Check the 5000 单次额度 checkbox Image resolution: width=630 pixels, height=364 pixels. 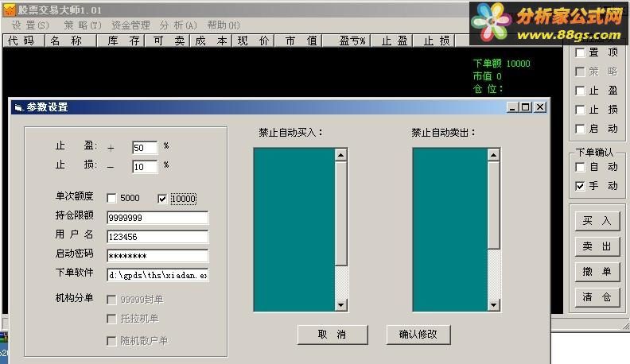[111, 198]
